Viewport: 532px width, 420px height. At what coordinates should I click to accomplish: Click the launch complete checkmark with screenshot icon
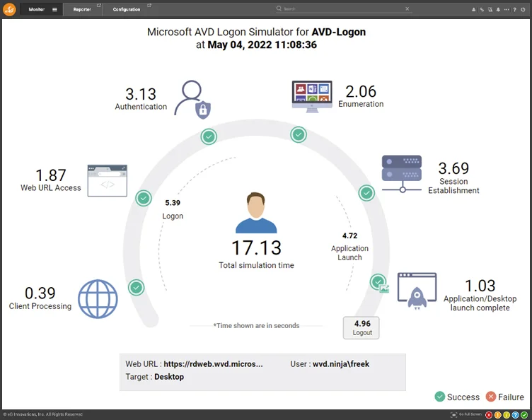[378, 282]
